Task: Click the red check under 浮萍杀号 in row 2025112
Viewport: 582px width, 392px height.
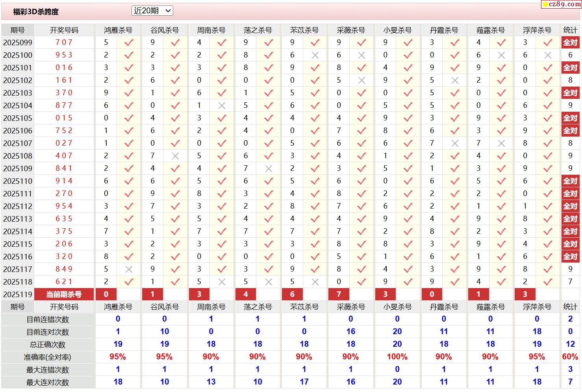Action: [548, 206]
